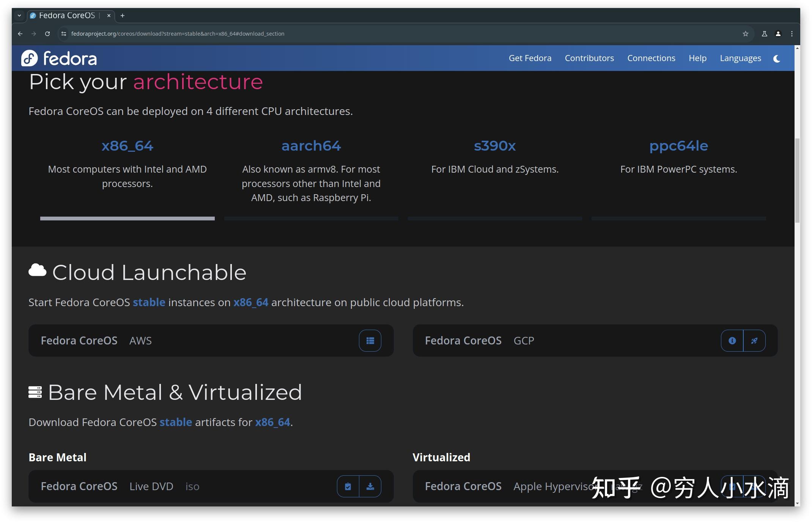Click the checksum clipboard icon for Live DVD
Viewport: 812px width, 522px height.
(x=348, y=486)
